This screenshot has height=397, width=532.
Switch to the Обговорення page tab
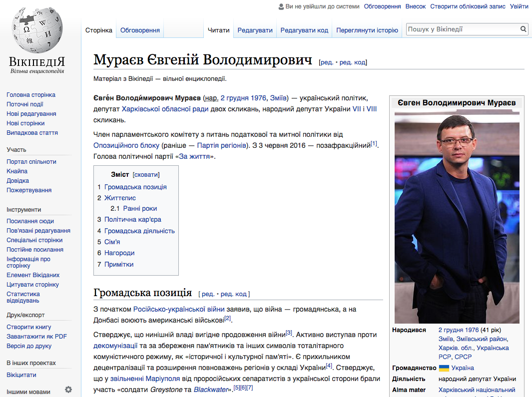tap(140, 30)
